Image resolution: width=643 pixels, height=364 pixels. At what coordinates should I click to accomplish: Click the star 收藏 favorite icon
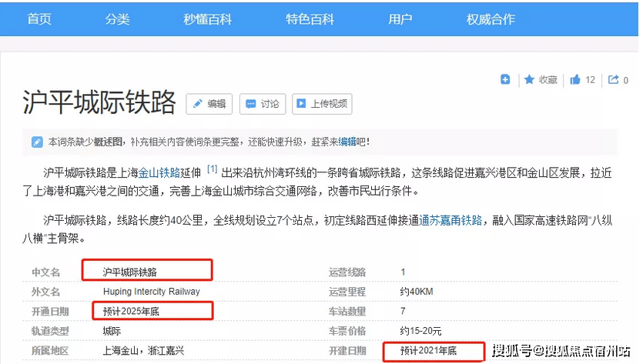click(530, 79)
